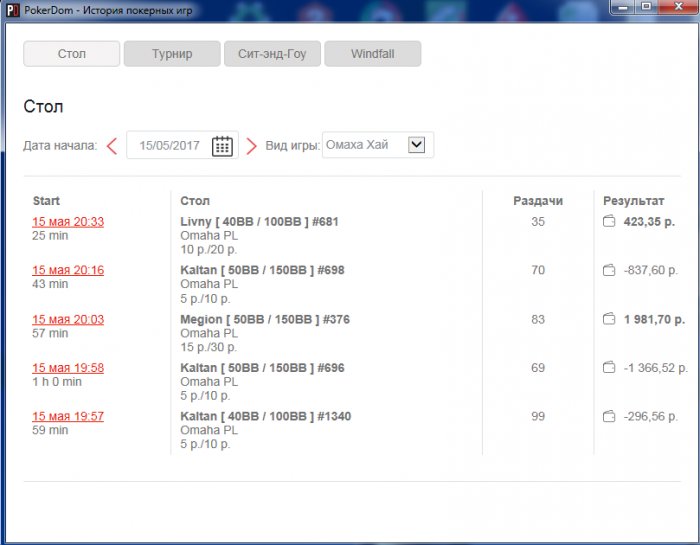
Task: Go to previous date with left arrow
Action: pos(112,146)
